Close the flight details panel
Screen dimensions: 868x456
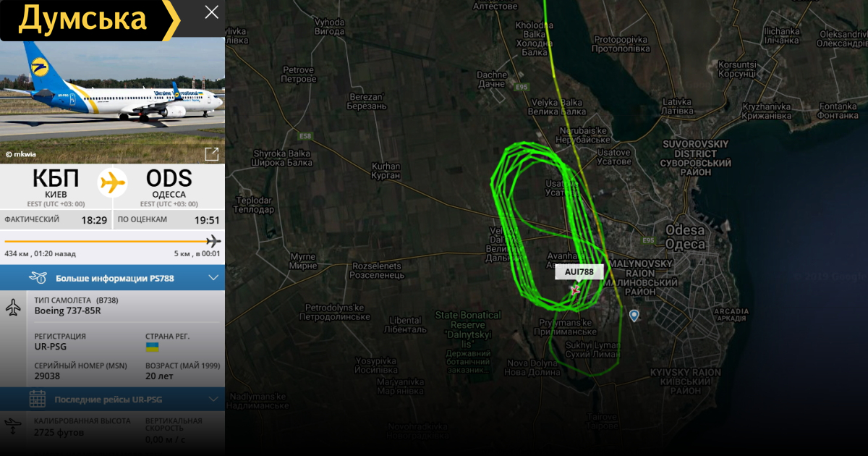click(x=211, y=12)
